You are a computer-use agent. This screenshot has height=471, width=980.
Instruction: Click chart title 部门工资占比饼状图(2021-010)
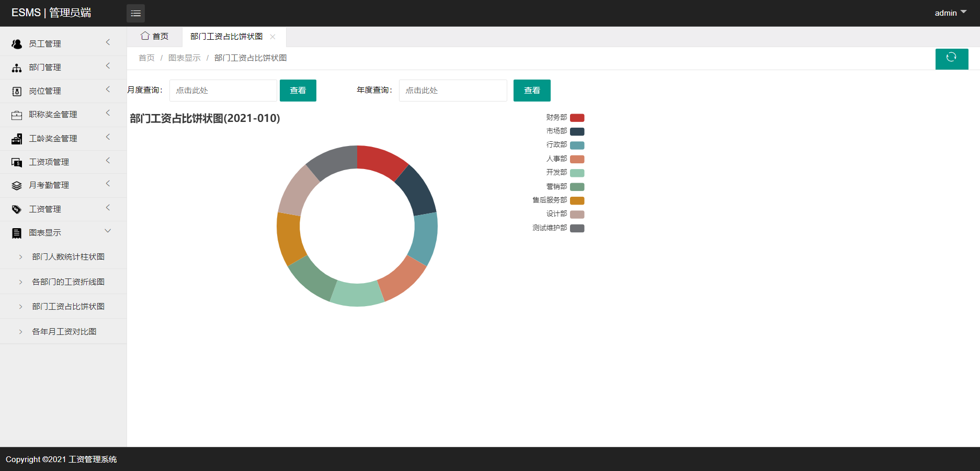pyautogui.click(x=205, y=118)
